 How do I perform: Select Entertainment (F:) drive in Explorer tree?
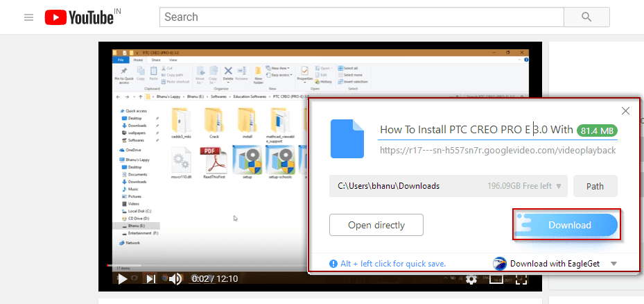pos(140,233)
